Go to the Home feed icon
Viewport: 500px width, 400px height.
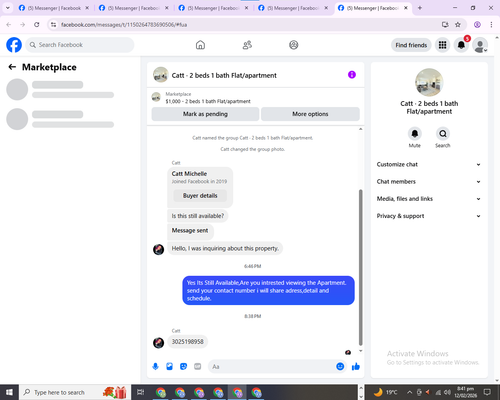(x=200, y=45)
